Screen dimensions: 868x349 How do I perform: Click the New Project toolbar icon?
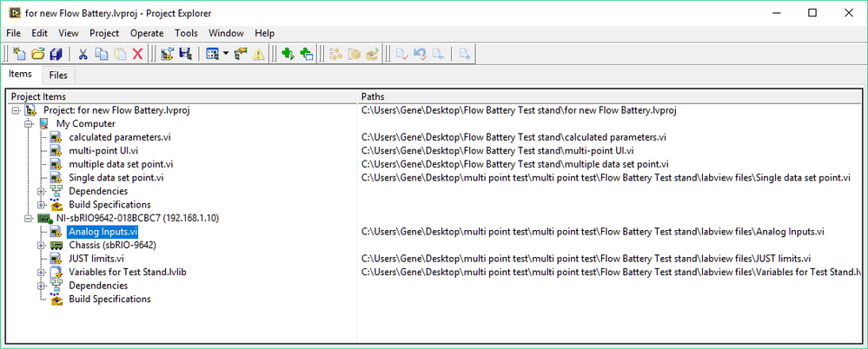[19, 54]
